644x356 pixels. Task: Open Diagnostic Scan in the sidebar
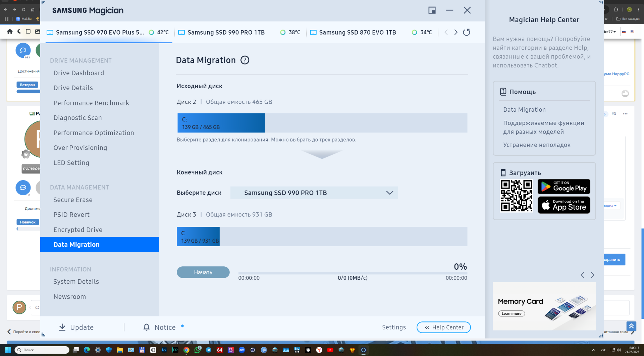tap(77, 118)
